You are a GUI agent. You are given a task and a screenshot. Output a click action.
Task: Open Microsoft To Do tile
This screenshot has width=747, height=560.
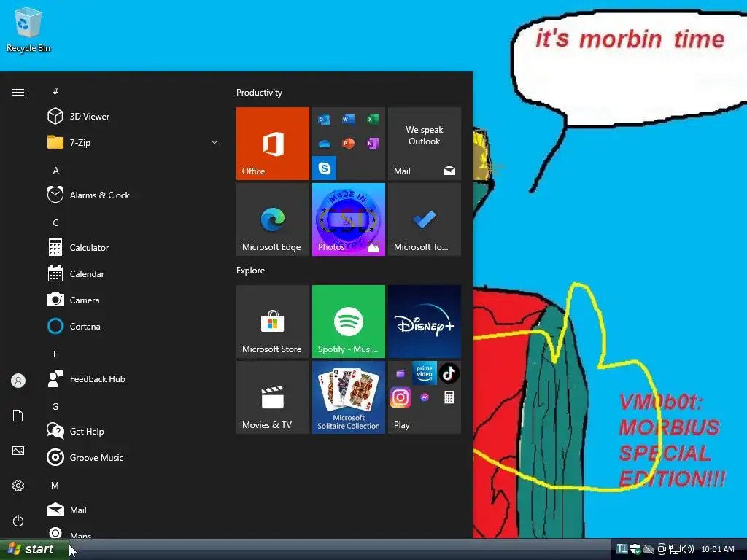[425, 219]
